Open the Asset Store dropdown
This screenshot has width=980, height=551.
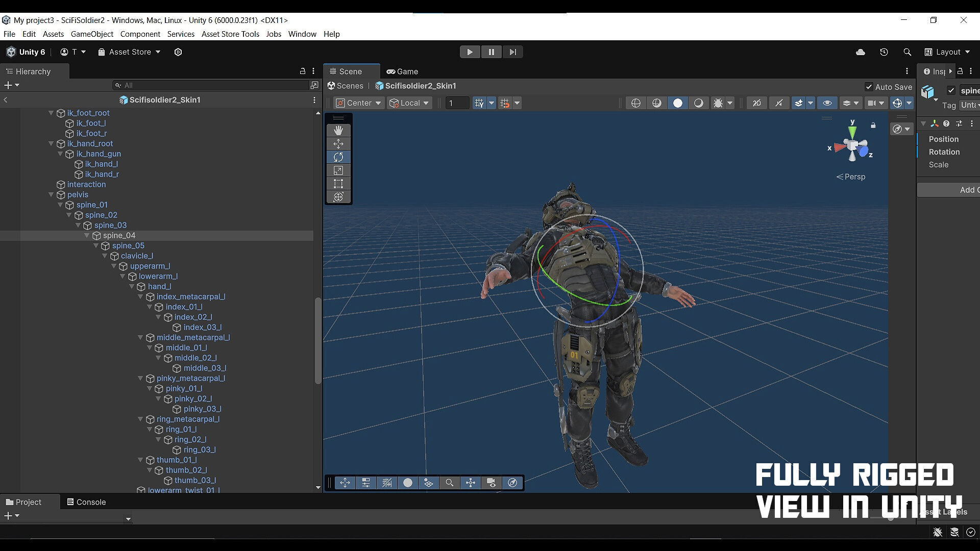coord(129,52)
